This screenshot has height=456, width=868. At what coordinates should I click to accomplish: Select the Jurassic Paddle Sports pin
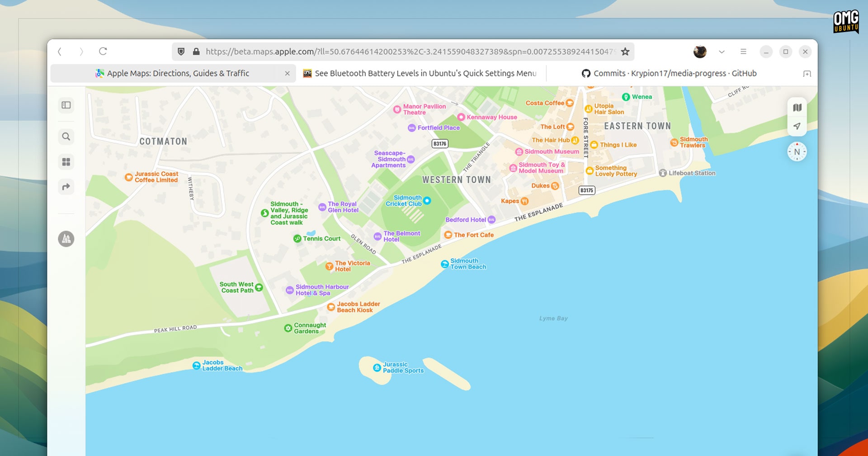pos(377,367)
